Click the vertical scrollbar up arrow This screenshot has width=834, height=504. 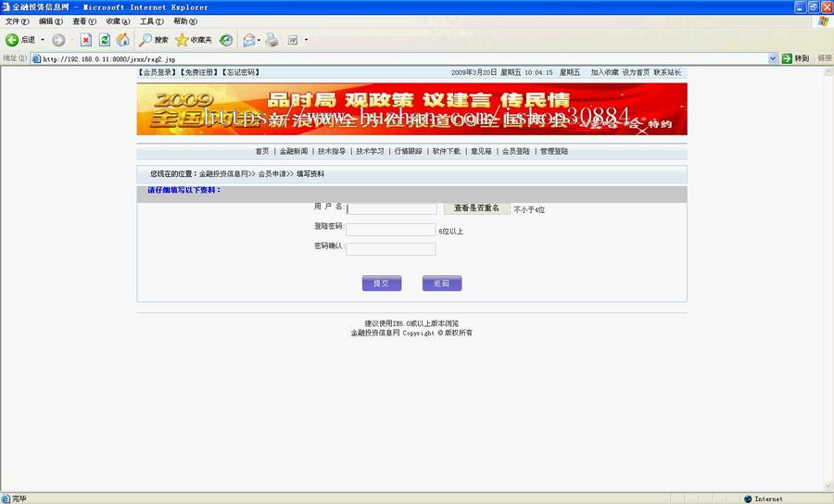828,71
